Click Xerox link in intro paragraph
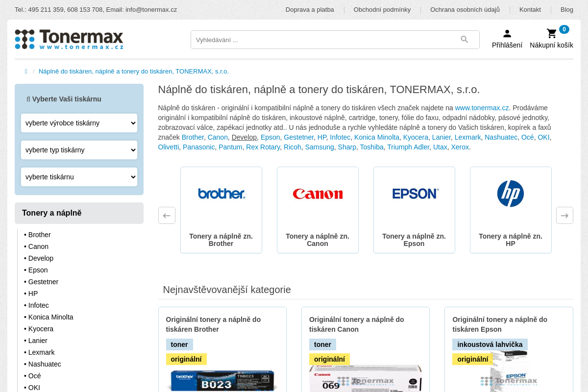Image resolution: width=588 pixels, height=392 pixels. click(x=460, y=147)
